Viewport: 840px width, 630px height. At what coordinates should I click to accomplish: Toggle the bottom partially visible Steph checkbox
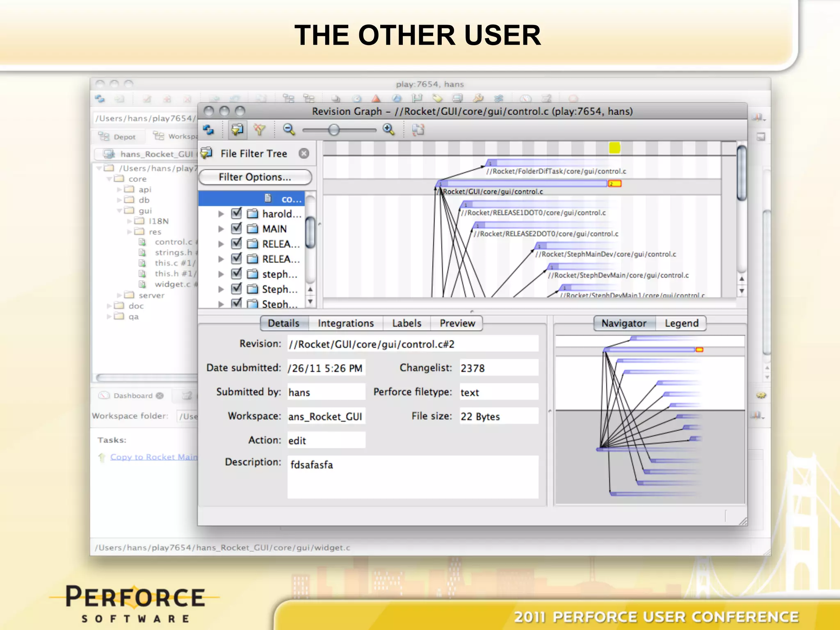point(236,304)
